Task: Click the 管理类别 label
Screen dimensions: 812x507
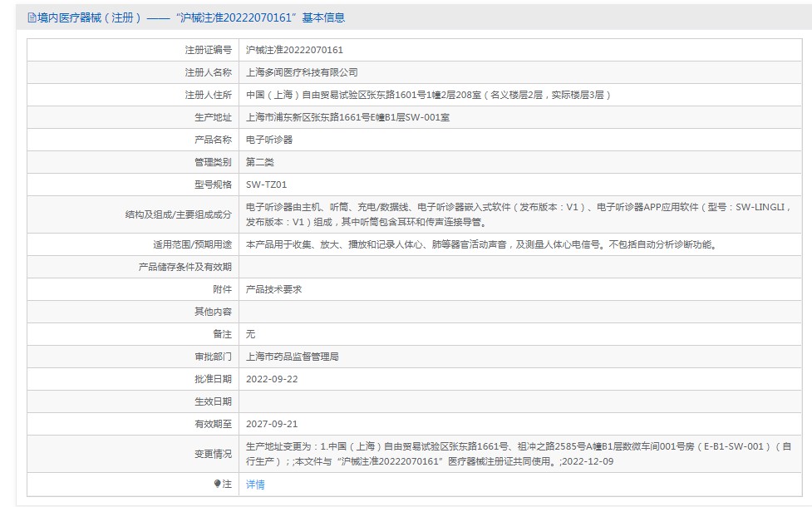Action: (x=213, y=162)
